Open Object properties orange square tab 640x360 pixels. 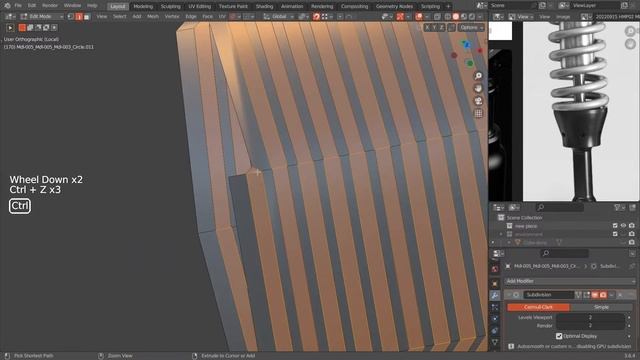pyautogui.click(x=495, y=283)
